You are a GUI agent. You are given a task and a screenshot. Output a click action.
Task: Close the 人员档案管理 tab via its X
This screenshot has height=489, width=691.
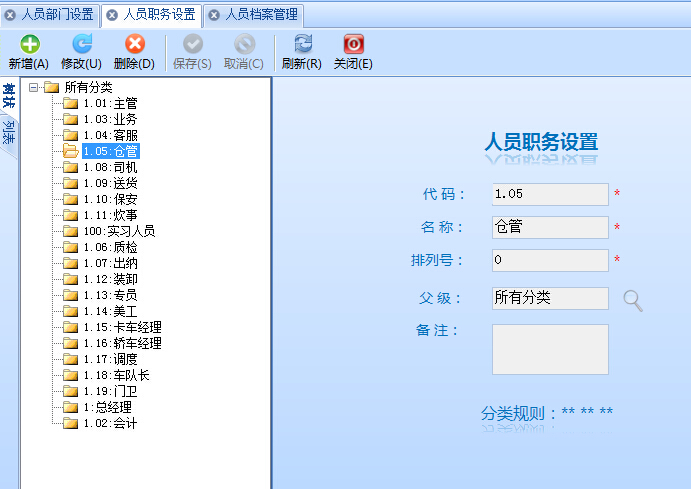pos(214,15)
